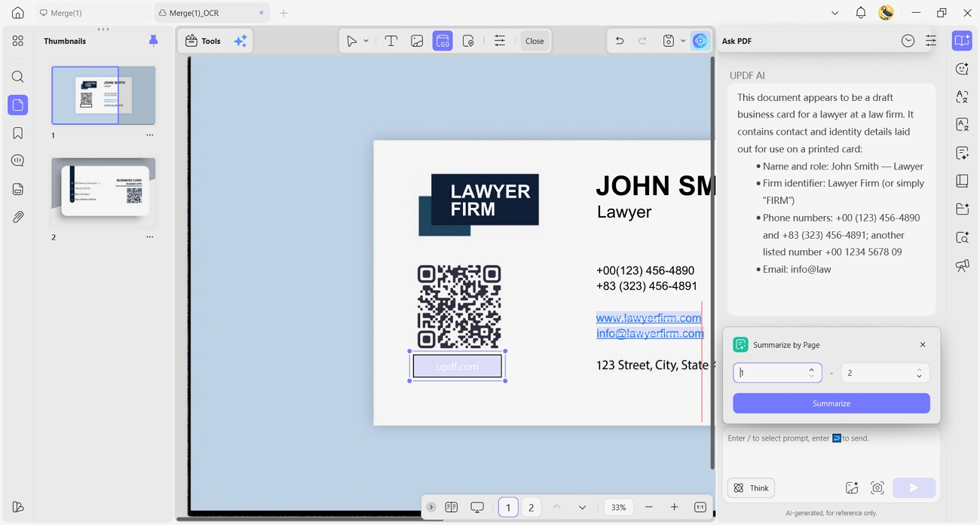Redo the last edit
The width and height of the screenshot is (980, 525).
(x=643, y=41)
